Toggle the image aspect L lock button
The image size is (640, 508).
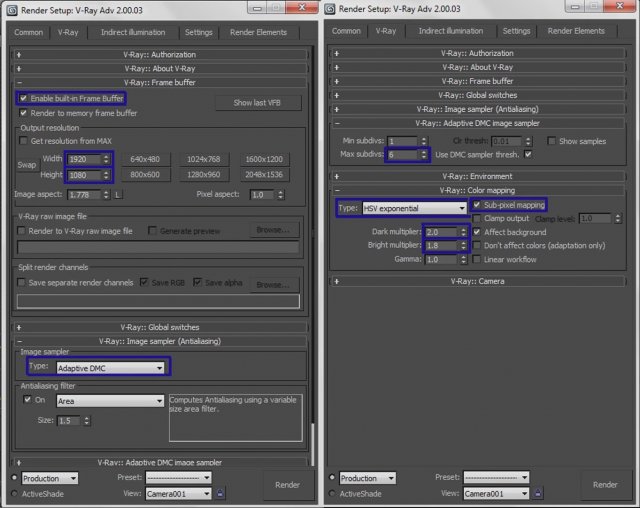[x=118, y=194]
